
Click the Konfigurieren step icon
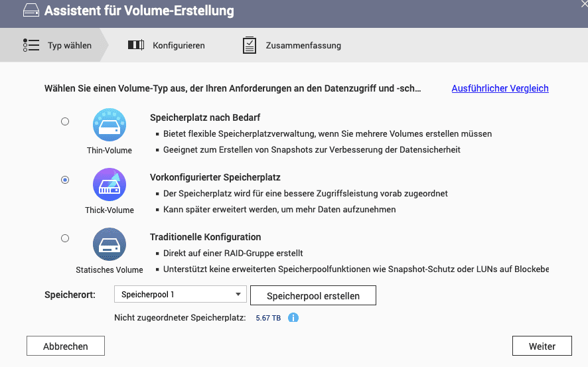(x=136, y=45)
